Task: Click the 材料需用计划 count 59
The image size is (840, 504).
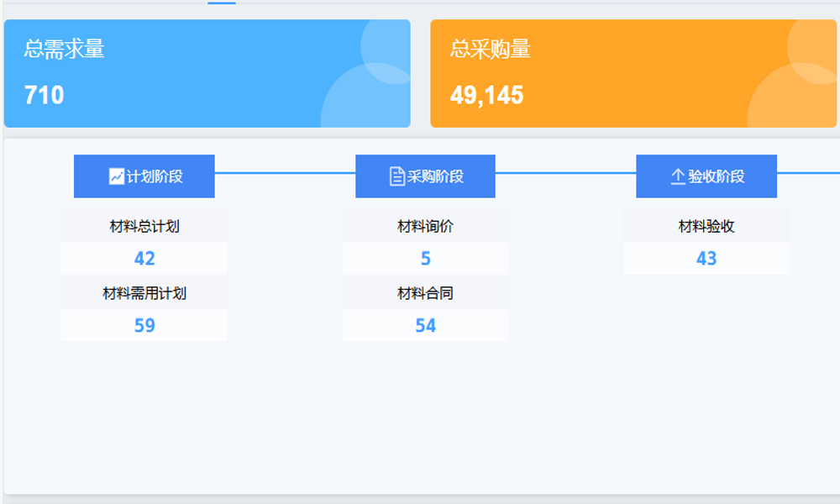Action: (x=144, y=325)
